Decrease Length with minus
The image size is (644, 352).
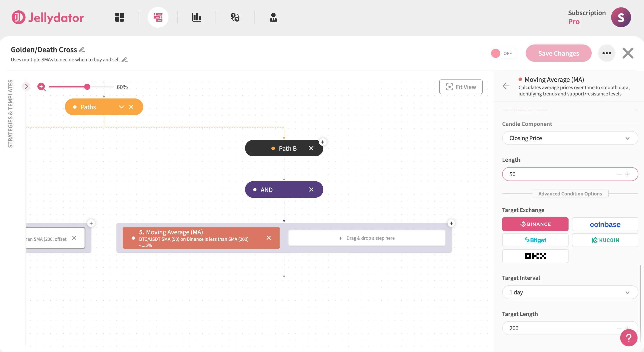tap(619, 174)
